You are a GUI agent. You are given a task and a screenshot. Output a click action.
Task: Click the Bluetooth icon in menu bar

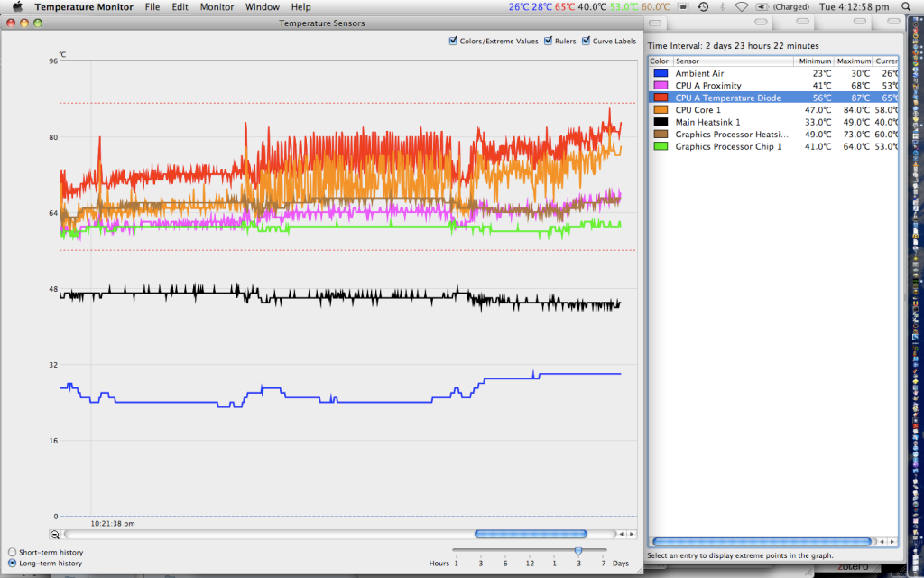721,6
